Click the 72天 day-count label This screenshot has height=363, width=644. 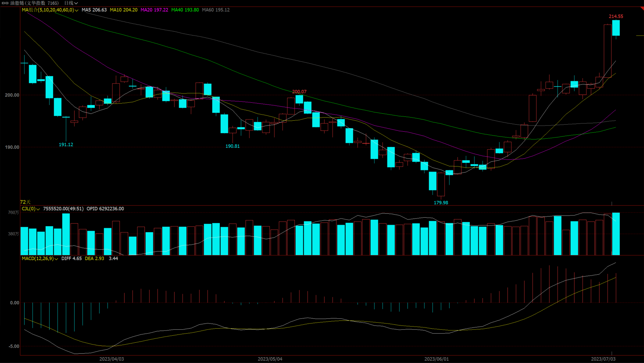25,202
